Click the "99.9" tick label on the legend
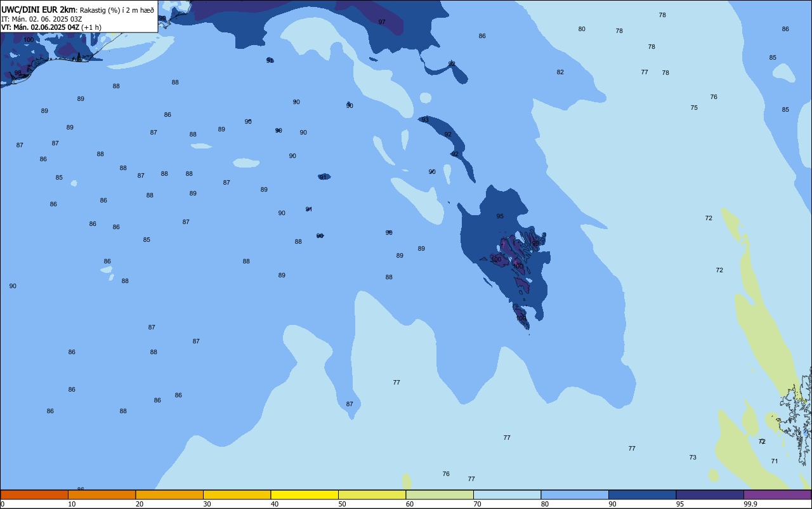Screen dimensions: 812x509 point(750,504)
